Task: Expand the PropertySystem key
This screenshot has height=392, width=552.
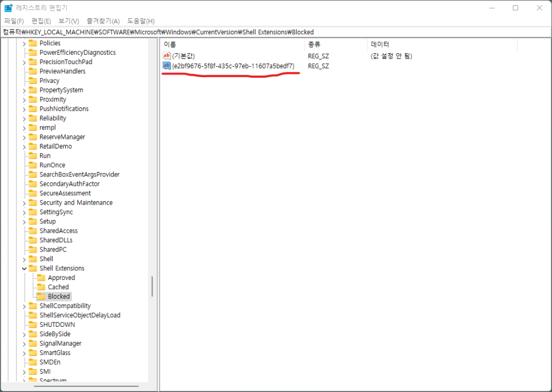Action: [x=25, y=90]
